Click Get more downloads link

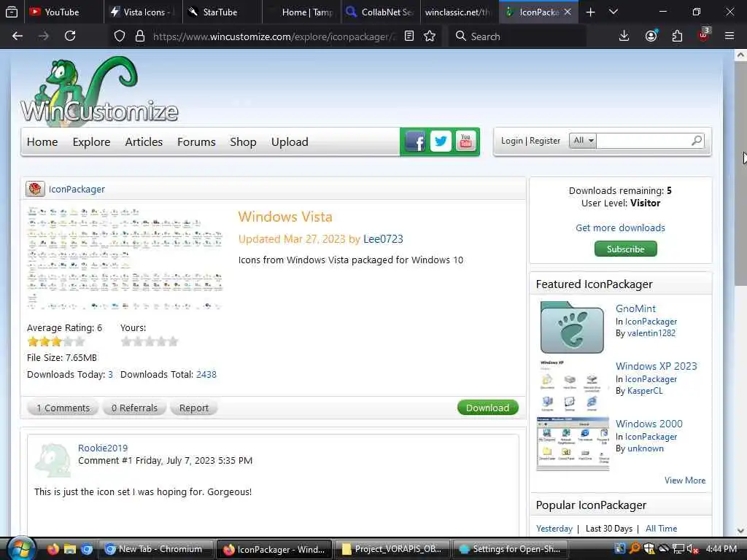(x=620, y=227)
